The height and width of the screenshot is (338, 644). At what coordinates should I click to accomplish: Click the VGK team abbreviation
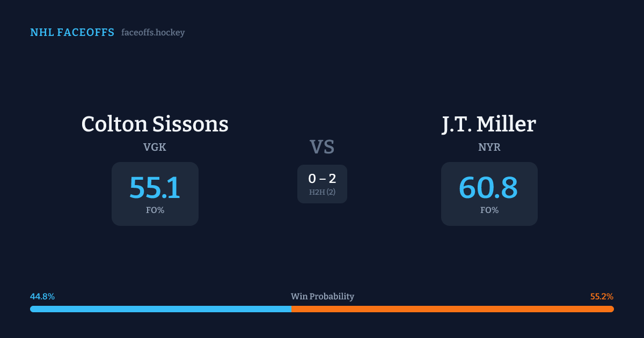pos(155,147)
